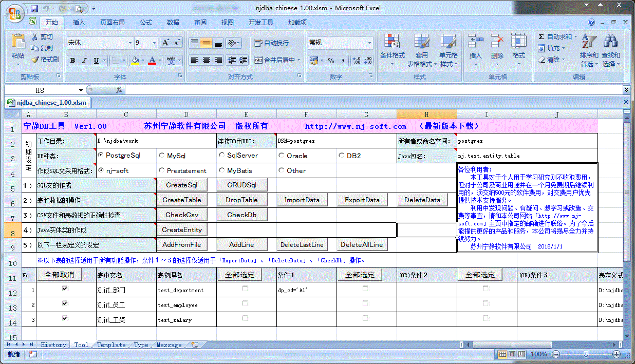
Task: Select the MySql database radio button
Action: click(162, 155)
